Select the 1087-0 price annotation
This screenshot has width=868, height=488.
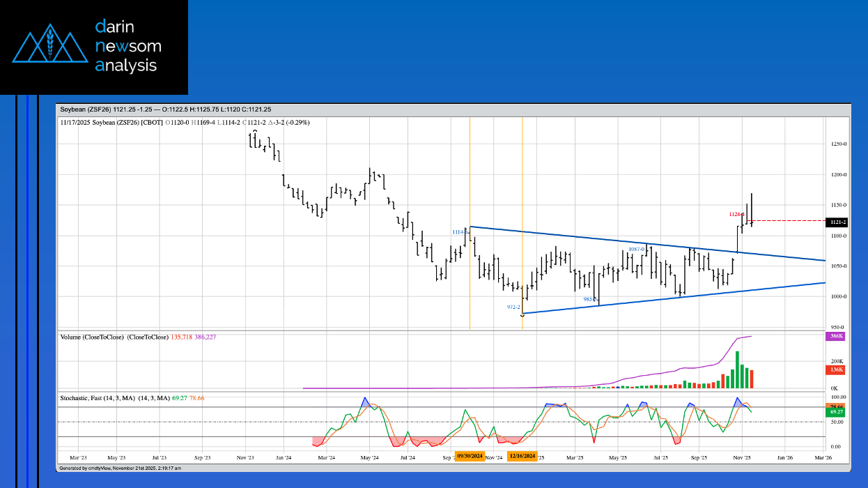636,249
